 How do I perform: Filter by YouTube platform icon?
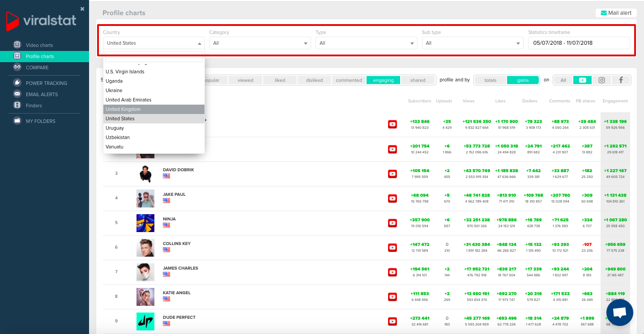coord(582,80)
